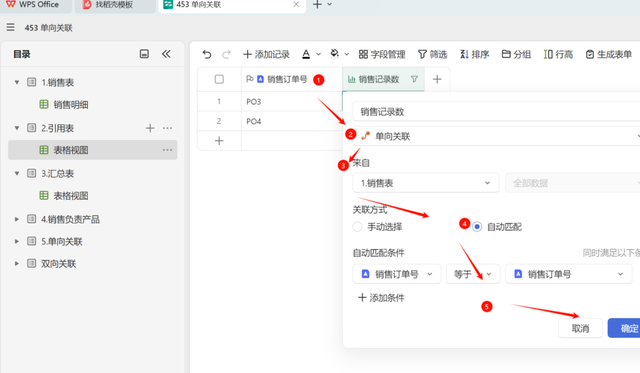The height and width of the screenshot is (373, 640).
Task: Click the 字段管理 grid icon
Action: (363, 54)
